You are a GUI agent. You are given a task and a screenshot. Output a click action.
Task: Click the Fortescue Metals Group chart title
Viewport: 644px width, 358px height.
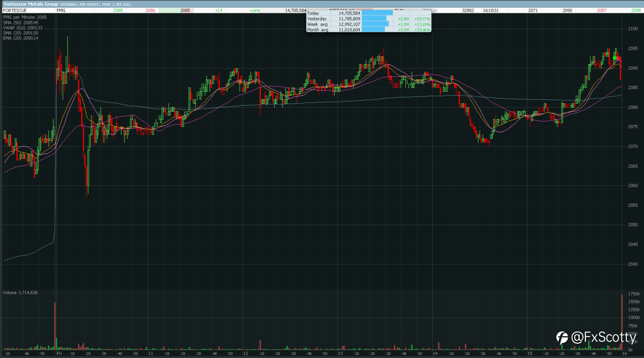31,4
